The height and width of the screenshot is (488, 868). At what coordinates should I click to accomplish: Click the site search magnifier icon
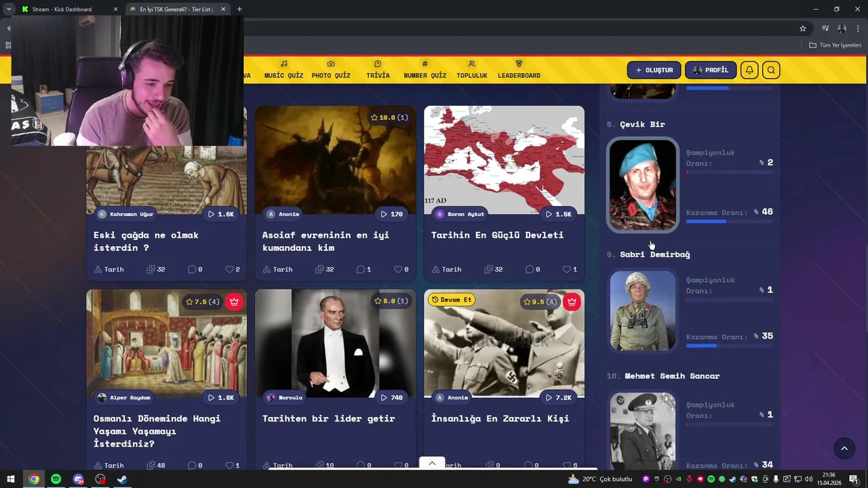pos(771,70)
